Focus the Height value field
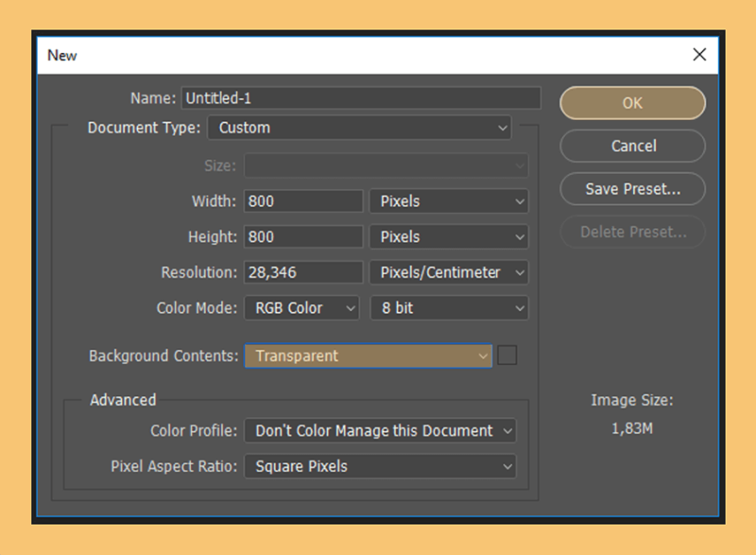 [x=303, y=236]
